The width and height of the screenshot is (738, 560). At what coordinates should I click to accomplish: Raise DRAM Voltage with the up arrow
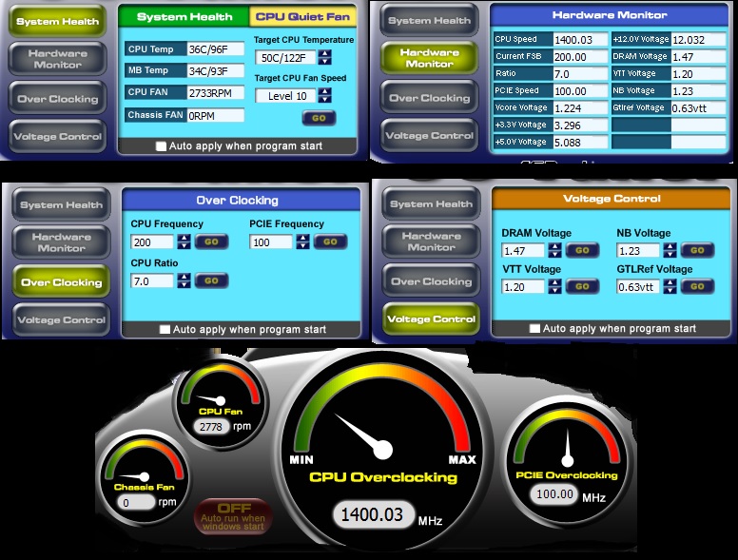pyautogui.click(x=554, y=246)
